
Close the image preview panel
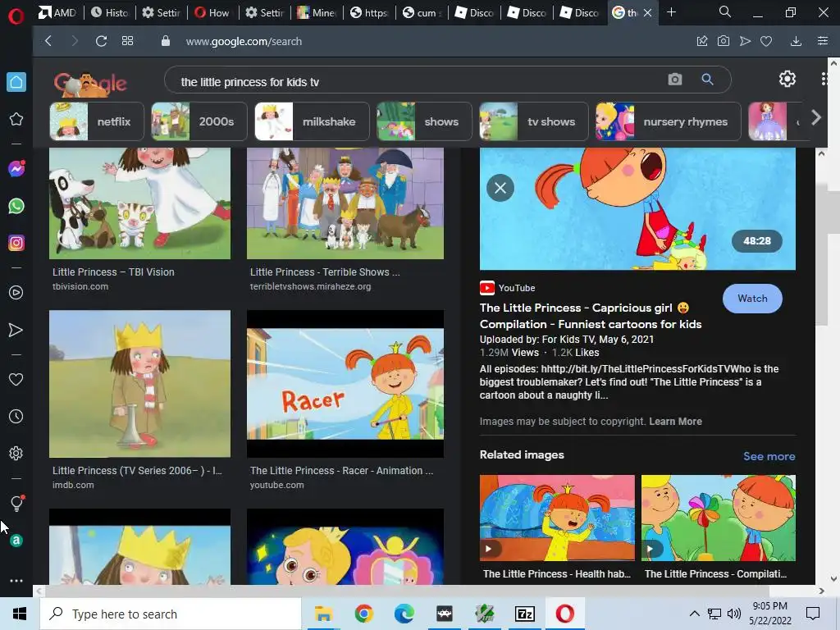[x=500, y=188]
